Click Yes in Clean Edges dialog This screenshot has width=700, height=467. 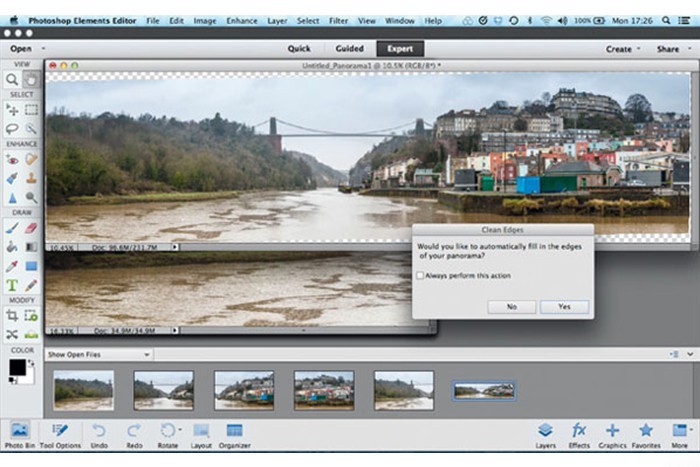point(564,307)
